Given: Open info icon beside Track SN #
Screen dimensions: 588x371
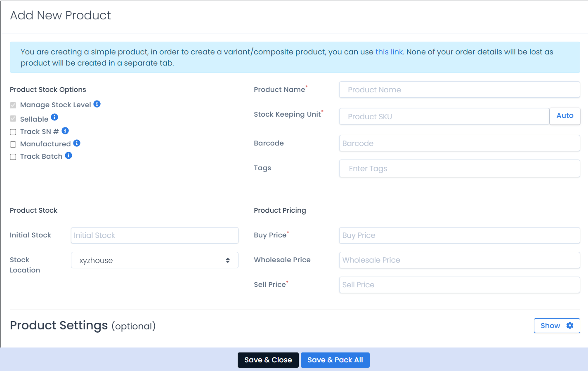Looking at the screenshot, I should [65, 131].
